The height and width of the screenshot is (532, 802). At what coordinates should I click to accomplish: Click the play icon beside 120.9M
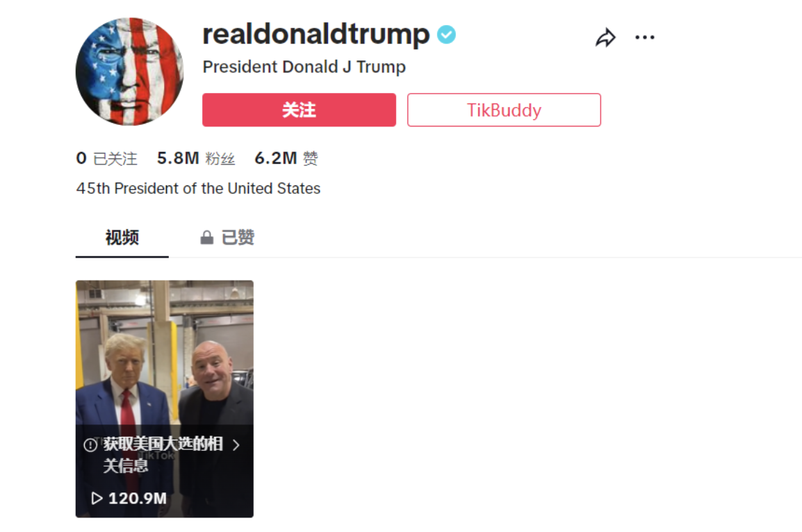click(97, 498)
